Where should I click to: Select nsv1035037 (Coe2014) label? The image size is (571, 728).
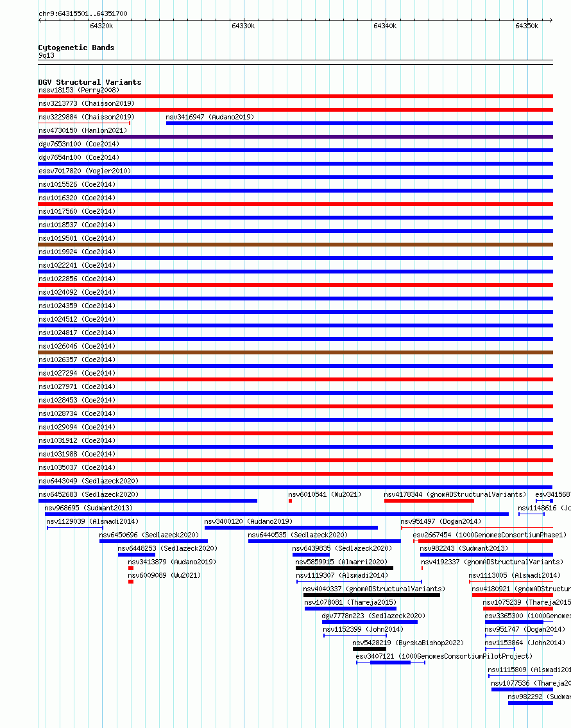[77, 467]
